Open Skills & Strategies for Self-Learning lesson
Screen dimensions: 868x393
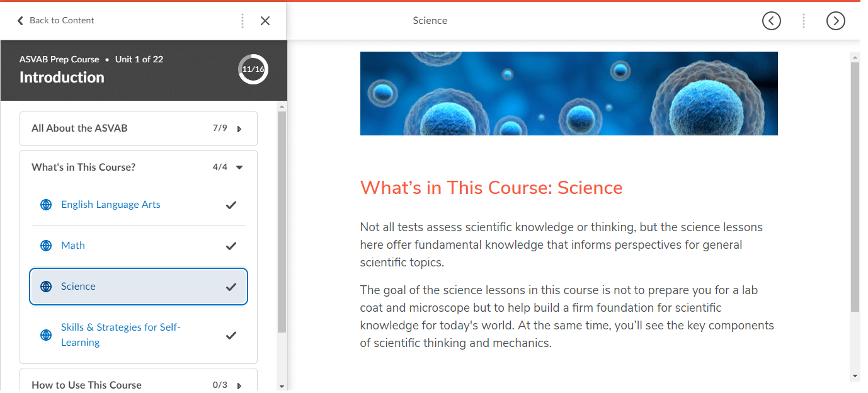pos(121,335)
